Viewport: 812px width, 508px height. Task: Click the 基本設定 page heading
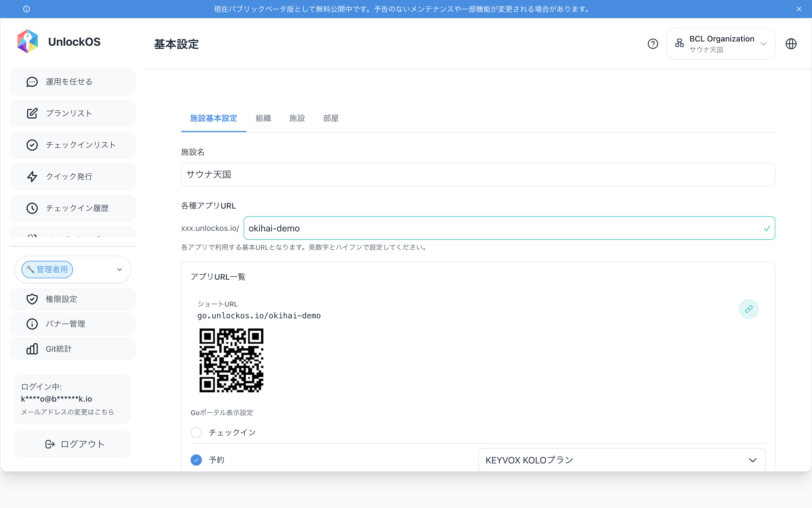pos(176,44)
